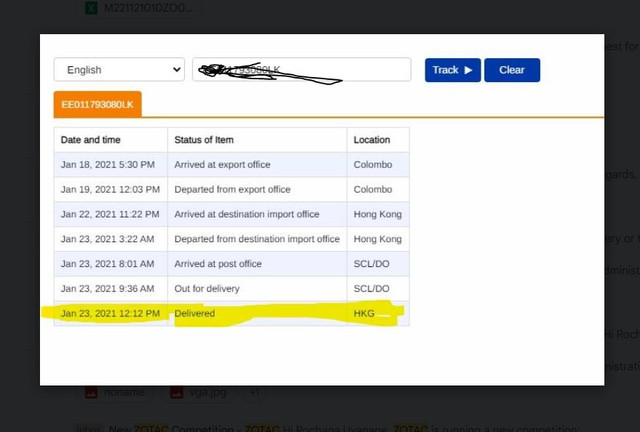The image size is (640, 432).
Task: Click 'Departed from destination import office' status
Action: point(257,239)
